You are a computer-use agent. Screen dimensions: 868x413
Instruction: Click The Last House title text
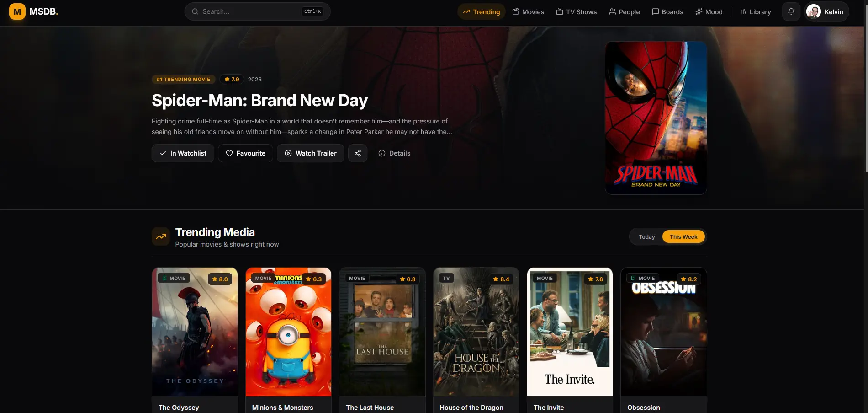tap(370, 408)
